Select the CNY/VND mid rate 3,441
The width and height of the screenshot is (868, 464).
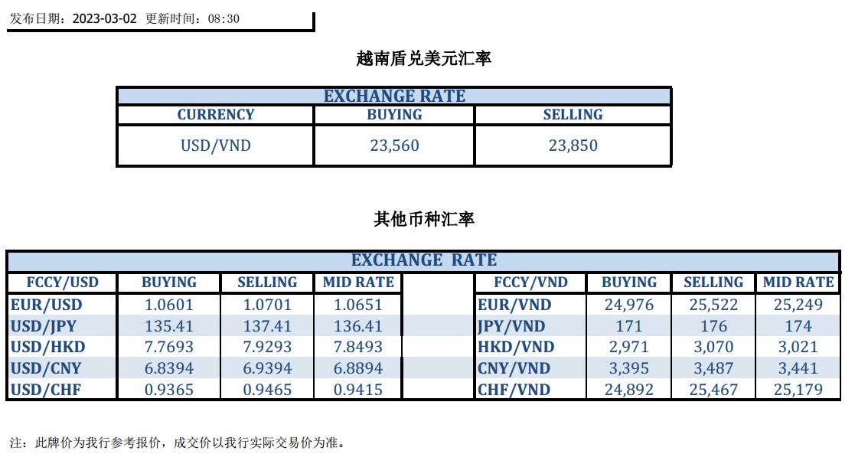click(x=798, y=368)
